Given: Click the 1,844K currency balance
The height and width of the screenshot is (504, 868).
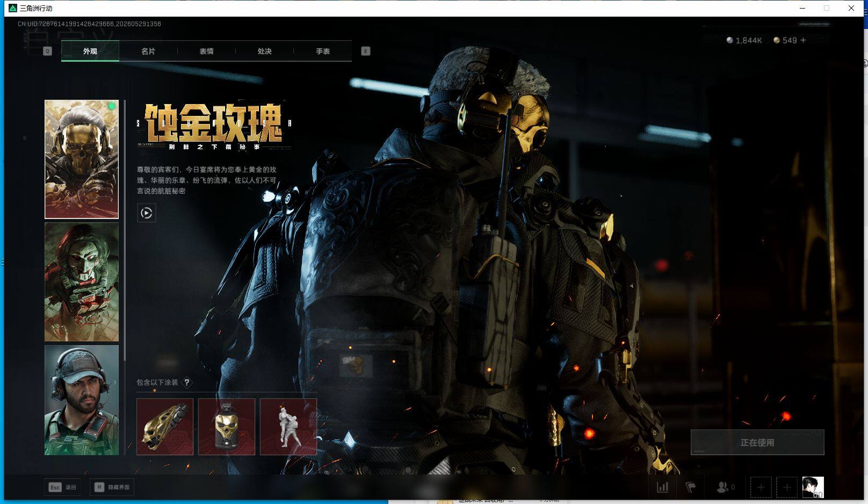Looking at the screenshot, I should coord(749,40).
